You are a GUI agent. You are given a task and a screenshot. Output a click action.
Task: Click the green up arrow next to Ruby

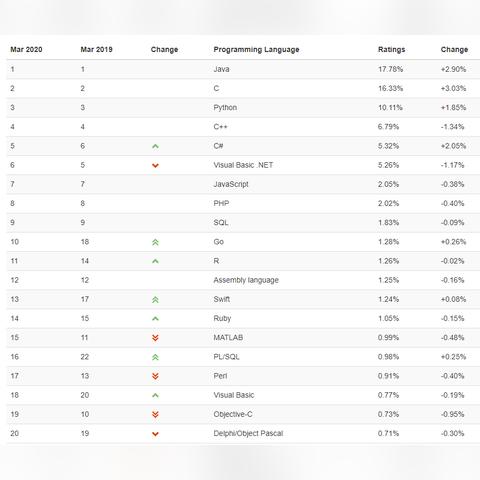155,319
